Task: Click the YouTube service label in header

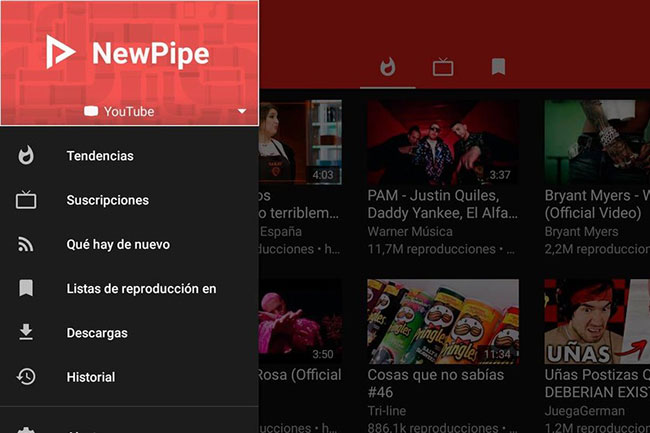Action: point(129,111)
